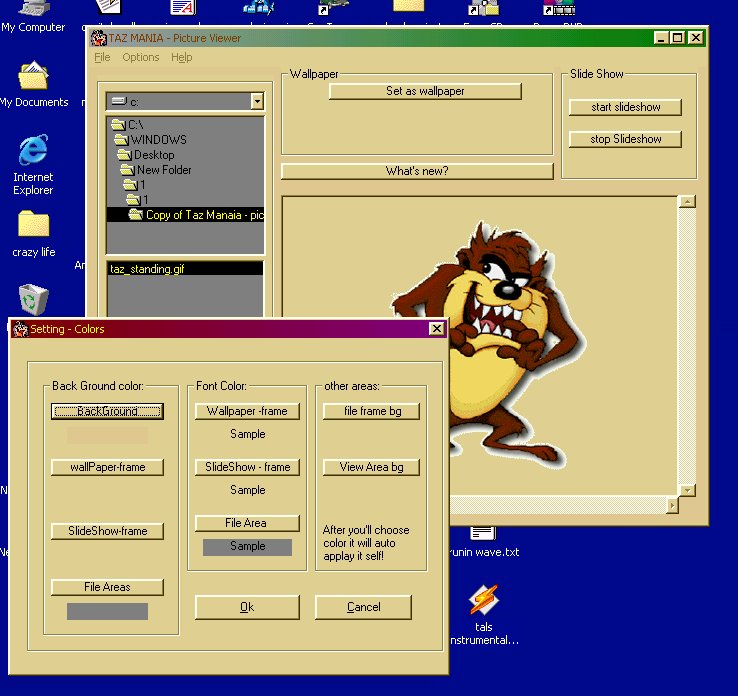Open the tals instrumental Winamp file icon
This screenshot has width=738, height=696.
pos(484,601)
